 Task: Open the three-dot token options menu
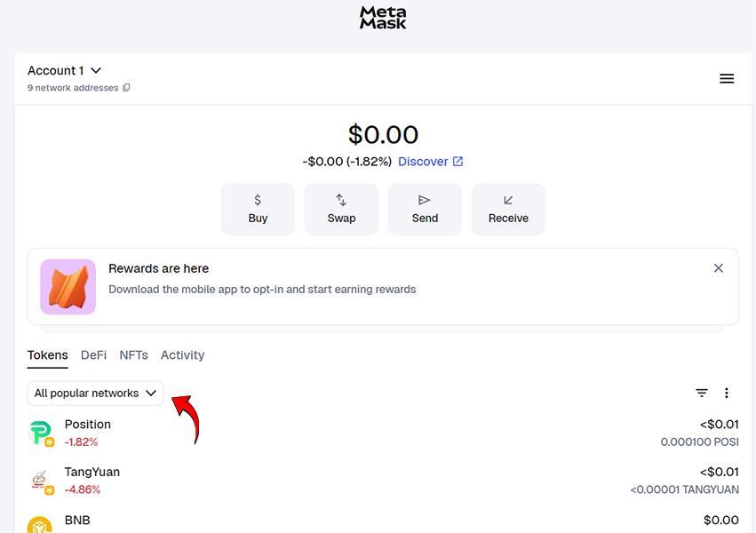(x=727, y=393)
